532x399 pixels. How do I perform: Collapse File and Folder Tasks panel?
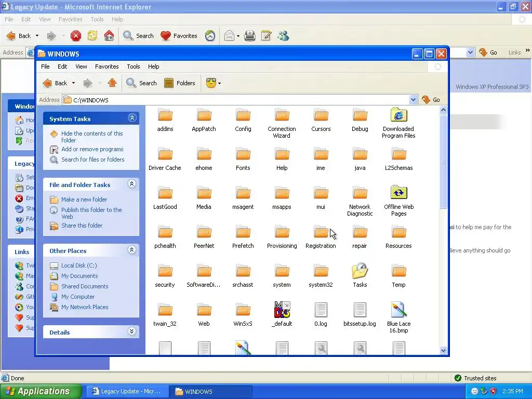coord(132,184)
